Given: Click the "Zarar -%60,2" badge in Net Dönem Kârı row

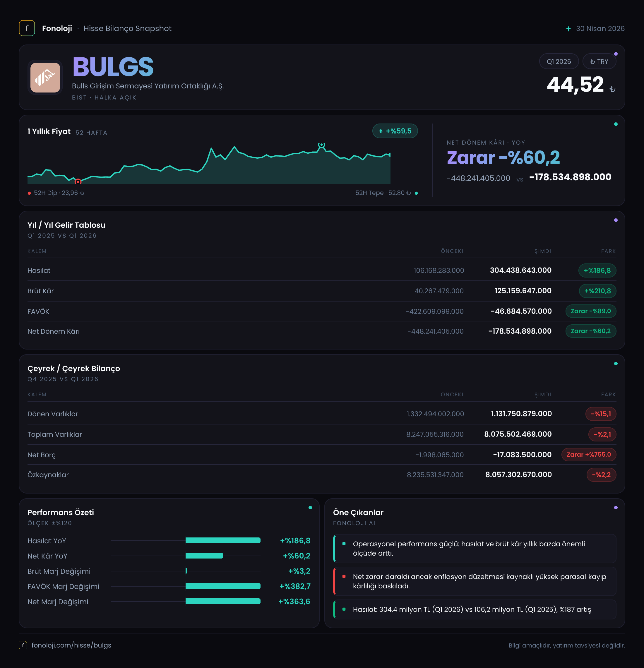Looking at the screenshot, I should pos(591,331).
